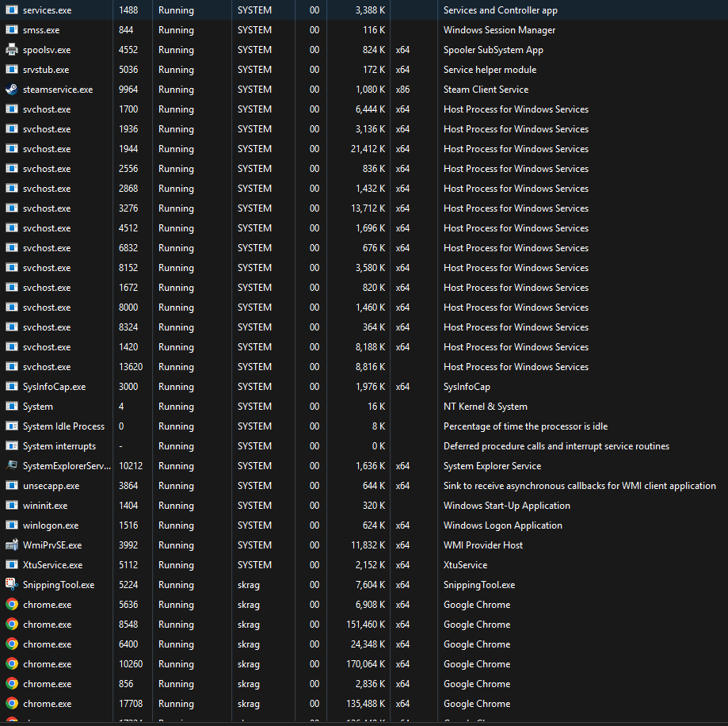Viewport: 728px width, 726px height.
Task: Click PID 1420 in the svchost row
Action: 128,347
